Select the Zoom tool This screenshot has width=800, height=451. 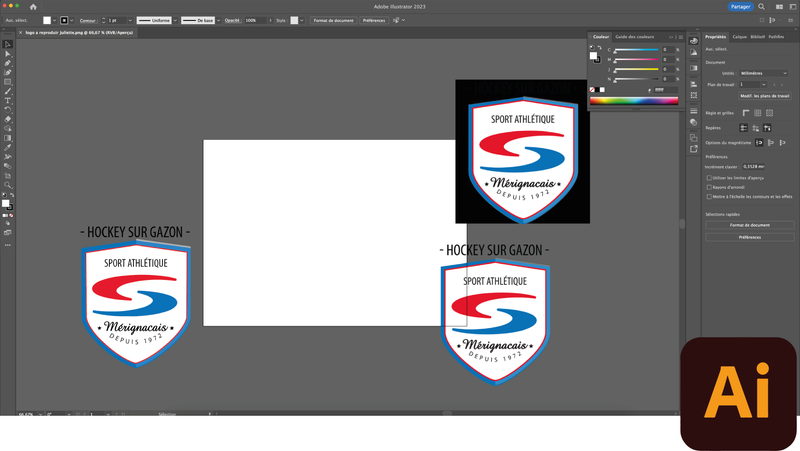click(x=8, y=185)
